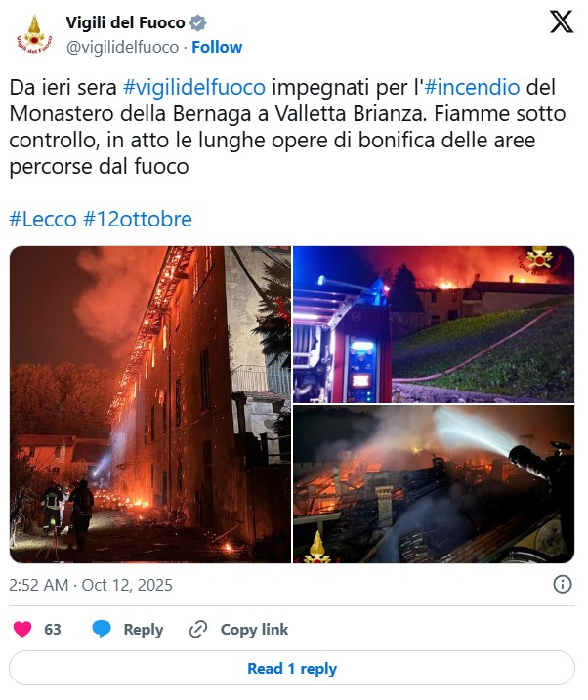588x700 pixels.
Task: Click the Copy link text label
Action: (254, 629)
